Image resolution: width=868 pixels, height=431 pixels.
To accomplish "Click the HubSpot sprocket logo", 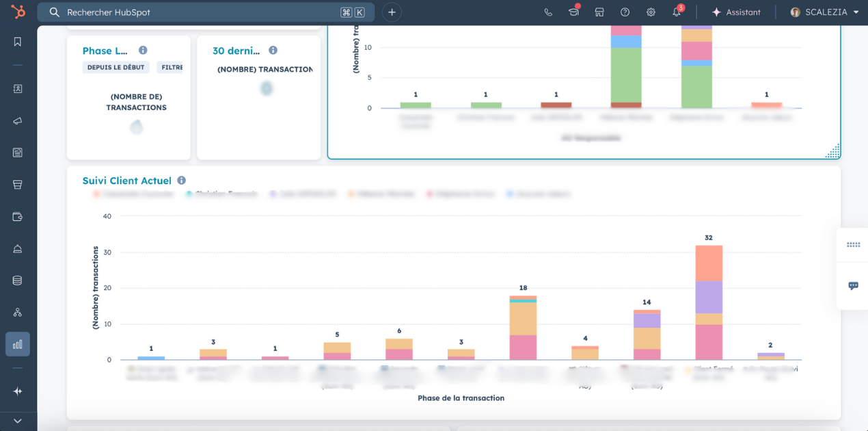I will coord(18,12).
